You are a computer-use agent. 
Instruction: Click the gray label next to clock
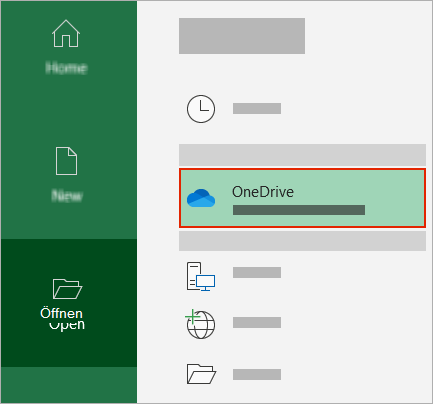257,109
